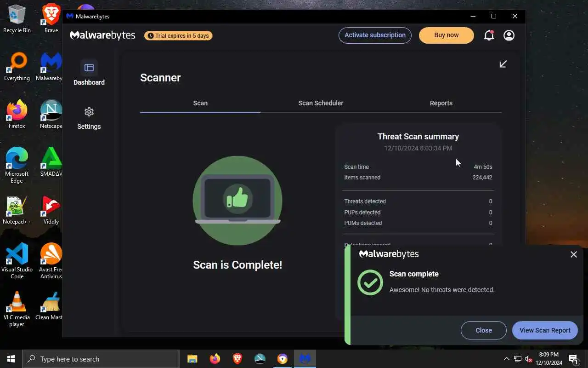Launch Brave from the desktop
Viewport: 588px width, 368px height.
(x=51, y=19)
